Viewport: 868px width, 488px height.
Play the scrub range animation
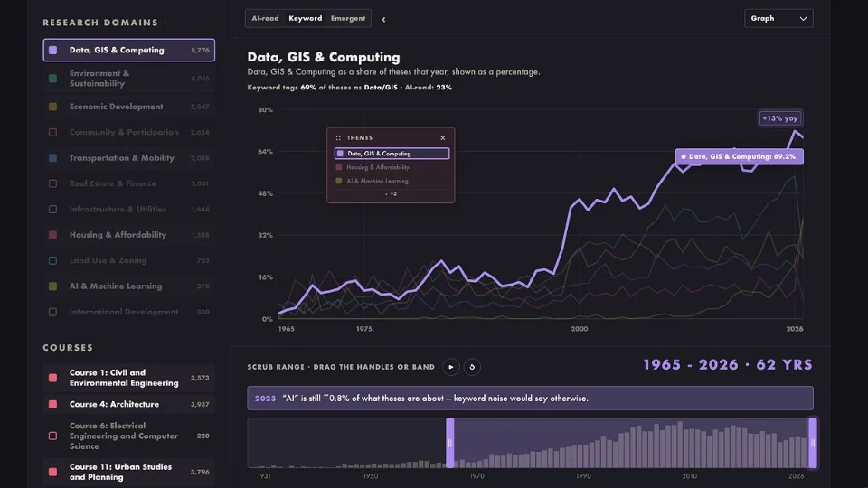(x=450, y=367)
